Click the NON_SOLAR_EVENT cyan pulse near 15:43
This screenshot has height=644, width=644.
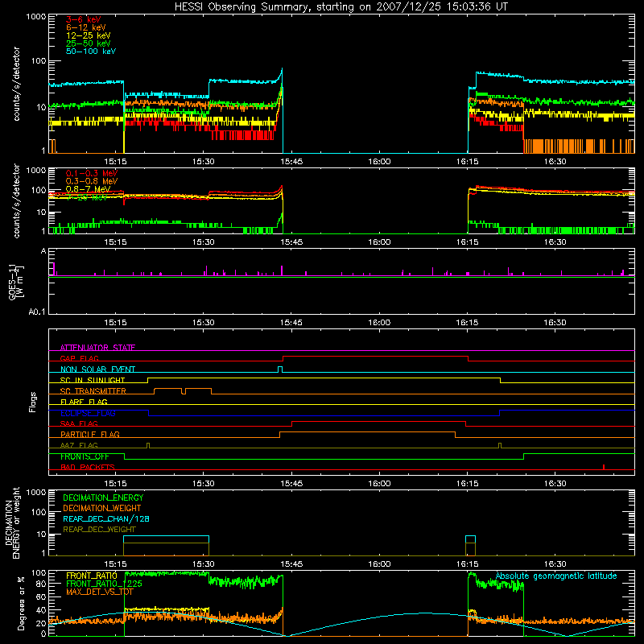(280, 369)
